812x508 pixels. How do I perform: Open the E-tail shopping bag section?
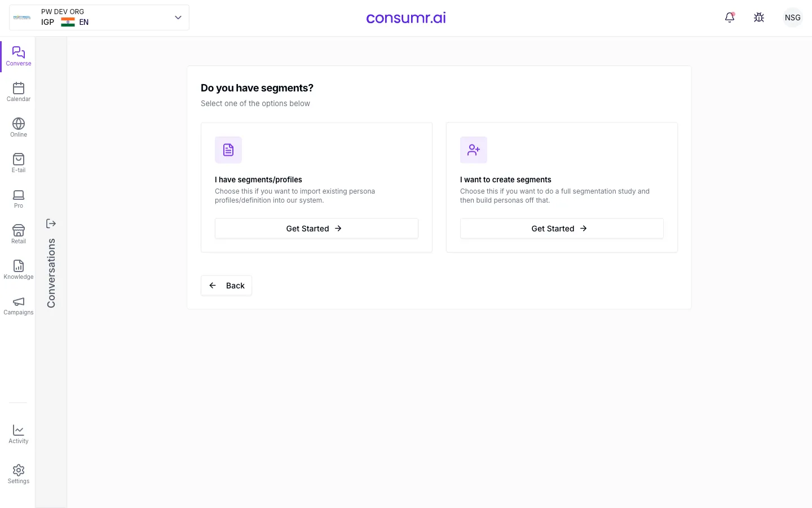tap(18, 163)
